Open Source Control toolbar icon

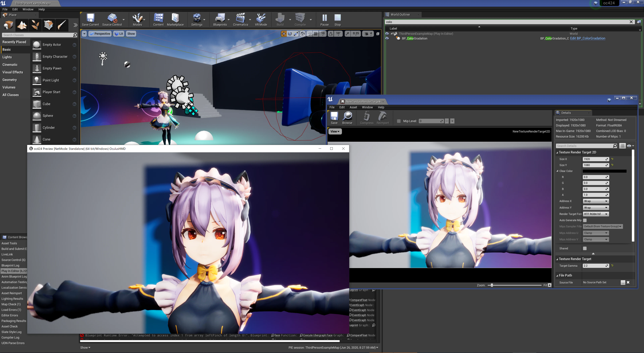coord(112,20)
